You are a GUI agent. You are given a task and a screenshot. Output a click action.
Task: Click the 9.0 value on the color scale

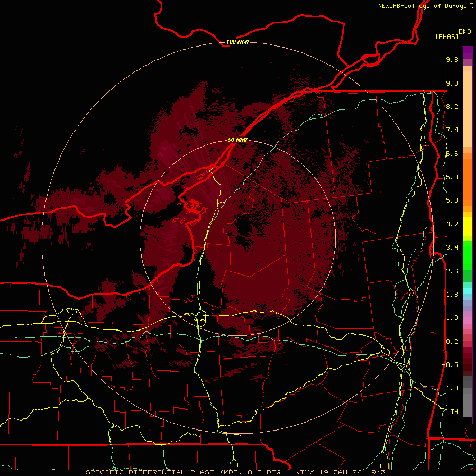(x=452, y=83)
